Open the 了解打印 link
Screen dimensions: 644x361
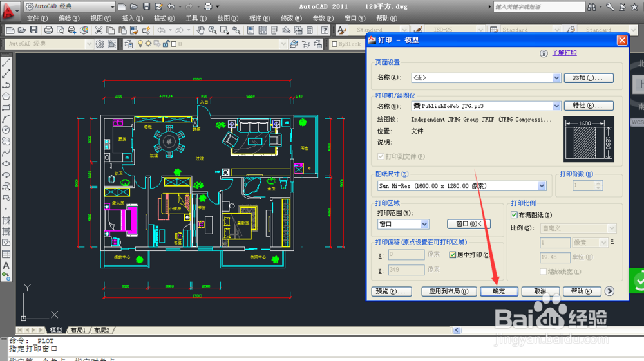point(564,53)
